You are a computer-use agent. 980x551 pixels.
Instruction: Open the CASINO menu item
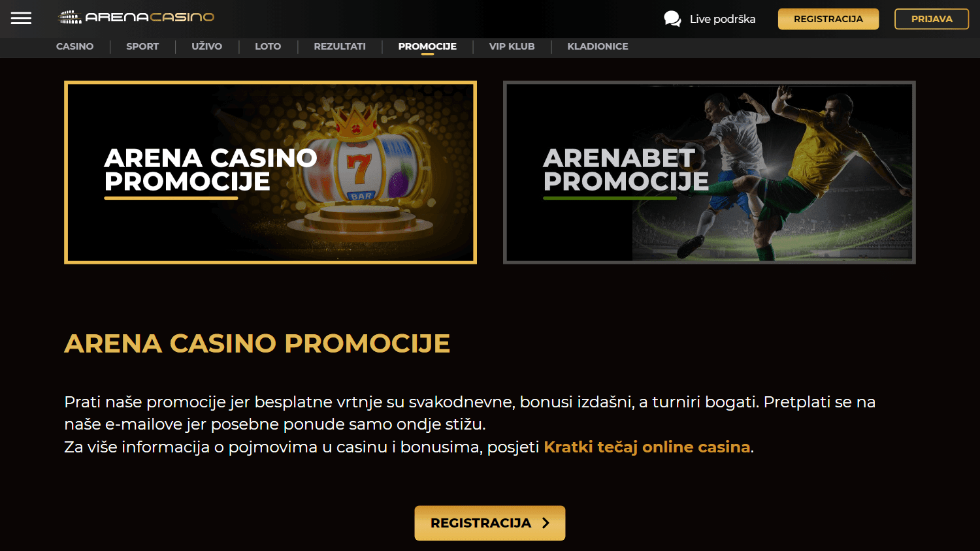click(74, 46)
